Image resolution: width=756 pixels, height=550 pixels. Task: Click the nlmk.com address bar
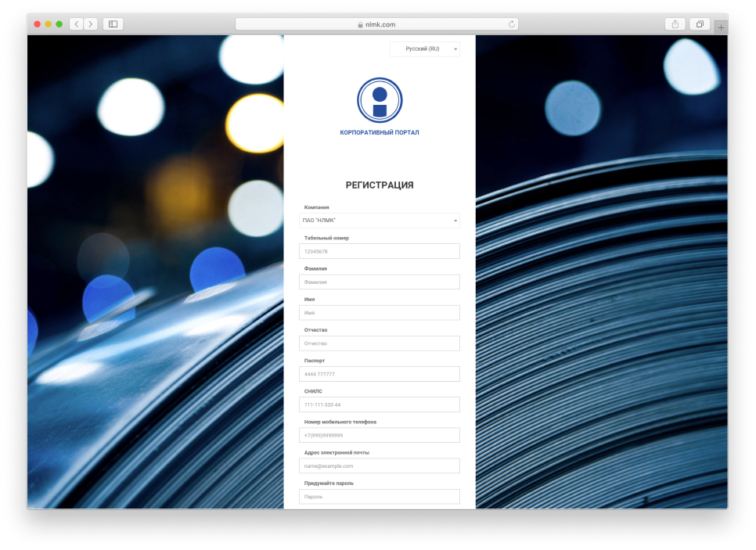pyautogui.click(x=376, y=24)
